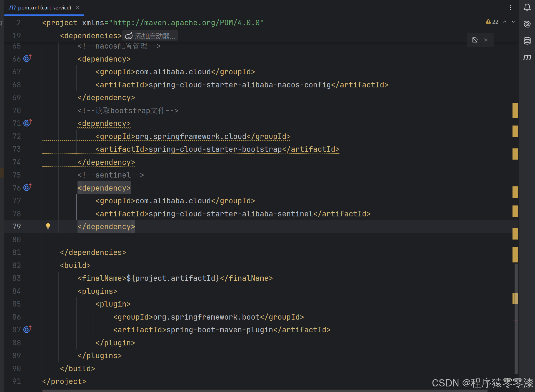Close the pom.xml (cart-service) tab
The image size is (535, 392).
[77, 7]
